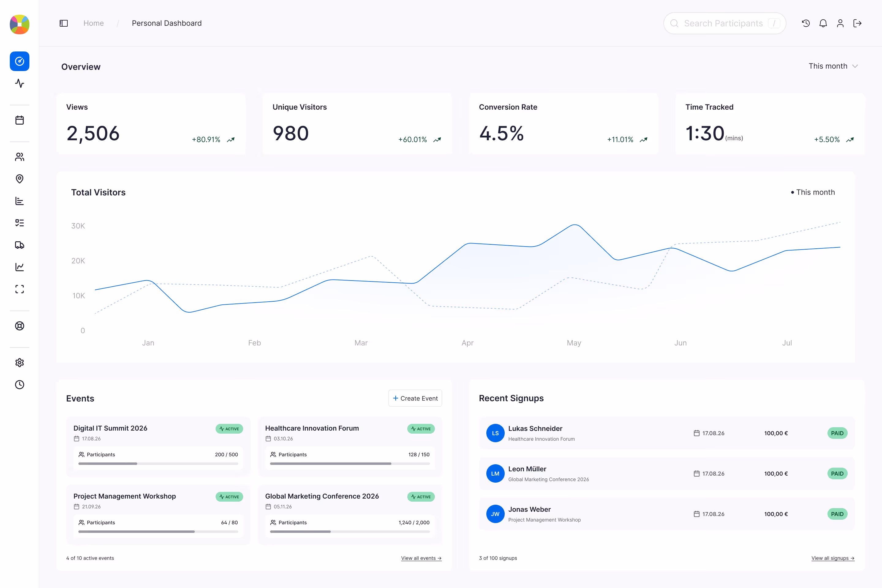Open the participants users icon in sidebar
The width and height of the screenshot is (882, 588).
point(20,157)
